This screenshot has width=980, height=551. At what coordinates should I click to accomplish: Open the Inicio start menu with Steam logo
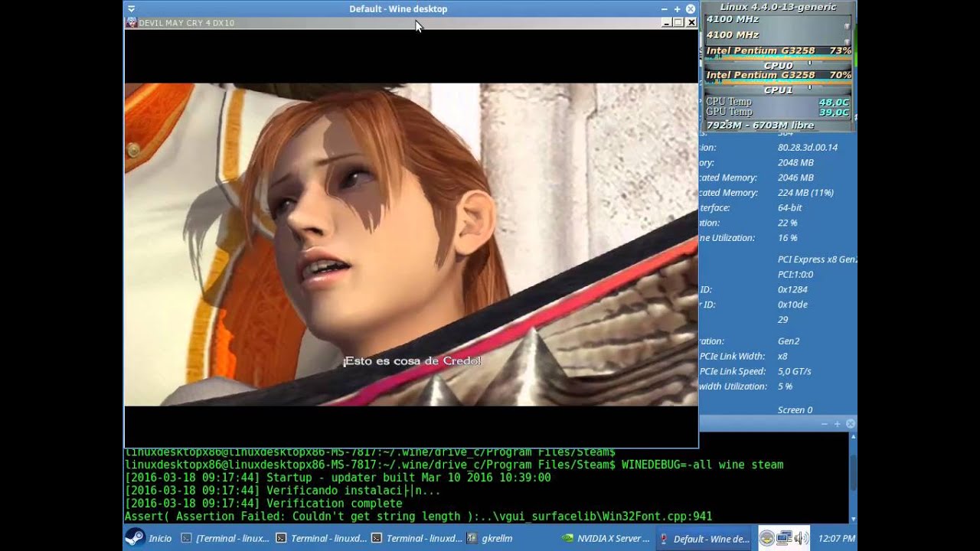(x=149, y=538)
